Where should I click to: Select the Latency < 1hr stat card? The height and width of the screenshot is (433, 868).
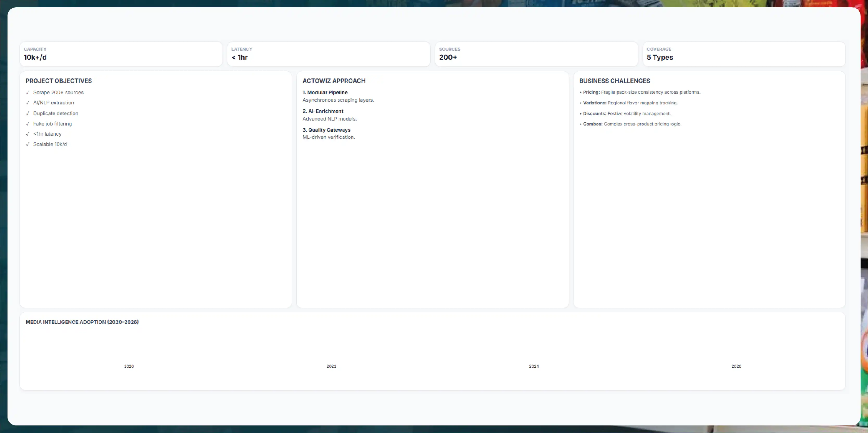click(x=328, y=54)
